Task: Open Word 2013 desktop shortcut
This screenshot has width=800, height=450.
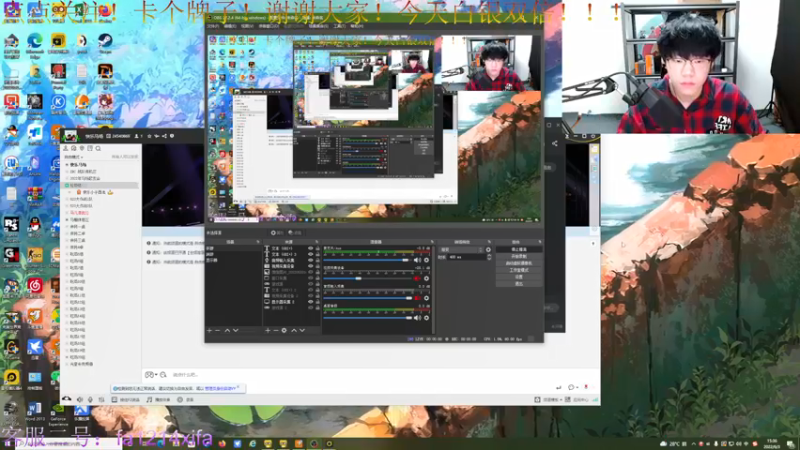Action: click(x=34, y=412)
